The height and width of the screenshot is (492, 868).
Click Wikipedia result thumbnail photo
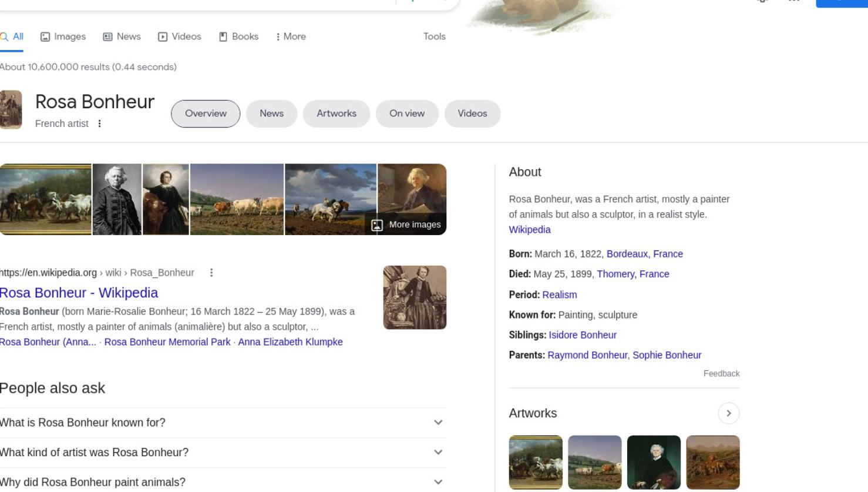415,297
